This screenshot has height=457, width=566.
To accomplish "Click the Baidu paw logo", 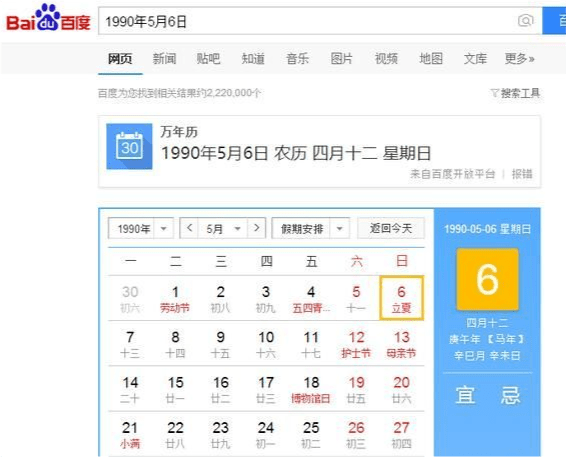I will pyautogui.click(x=48, y=17).
